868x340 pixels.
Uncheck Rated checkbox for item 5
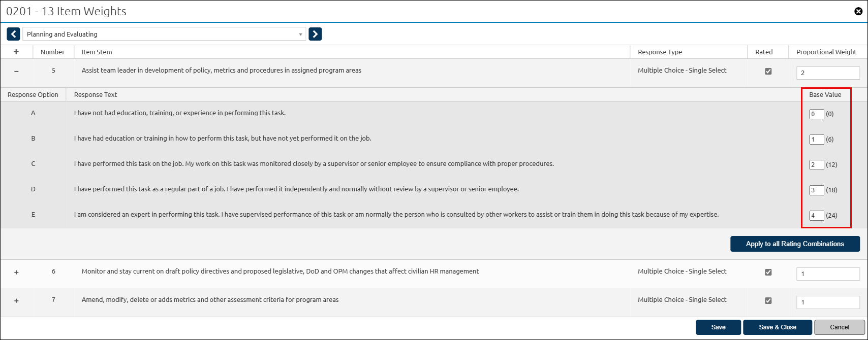click(768, 71)
